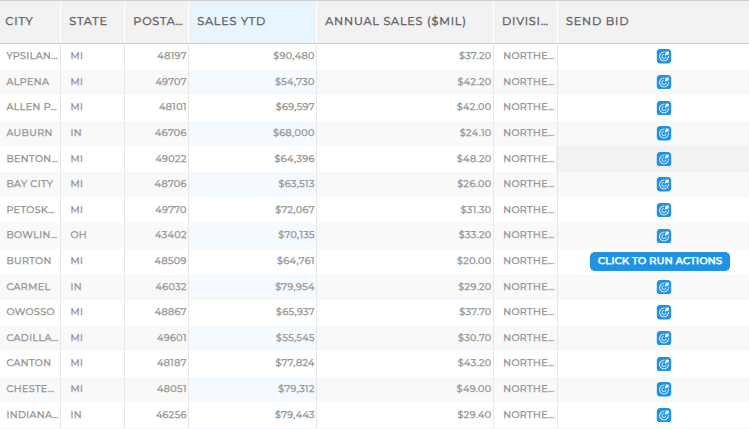Send bid for the Bowling Green OH row
This screenshot has height=429, width=749.
(663, 236)
